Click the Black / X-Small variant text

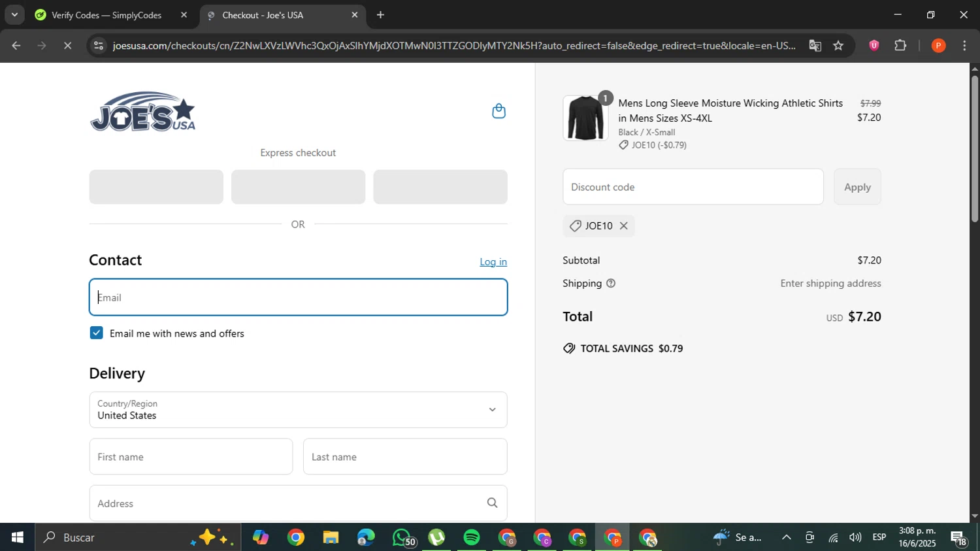[x=647, y=132]
